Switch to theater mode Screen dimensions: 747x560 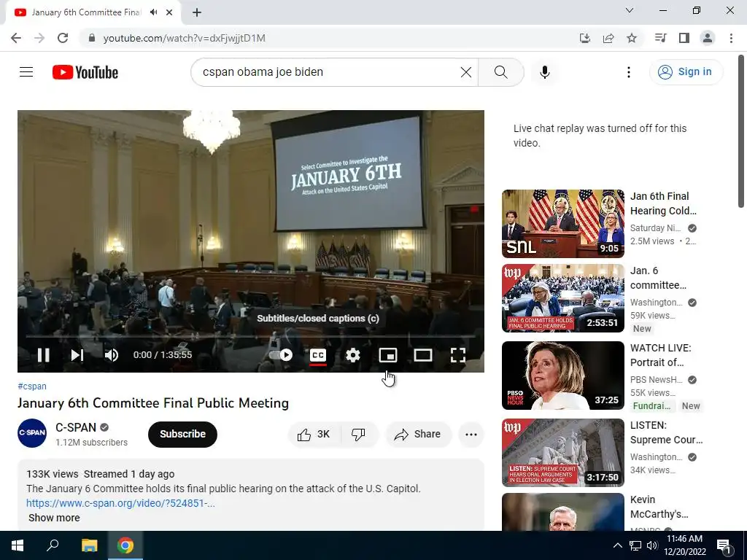click(x=423, y=355)
